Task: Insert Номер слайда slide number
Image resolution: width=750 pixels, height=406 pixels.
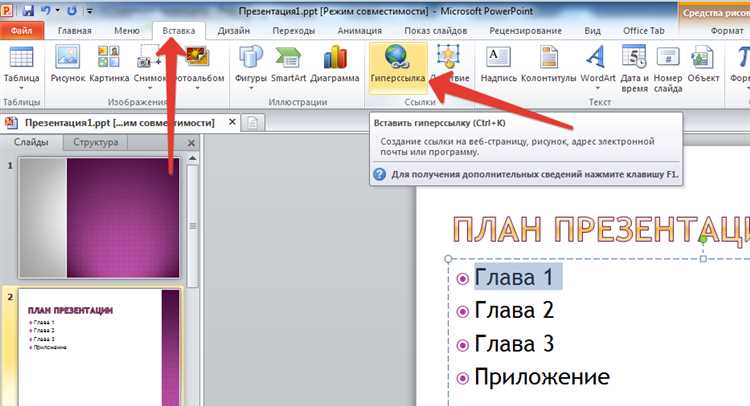Action: (668, 69)
